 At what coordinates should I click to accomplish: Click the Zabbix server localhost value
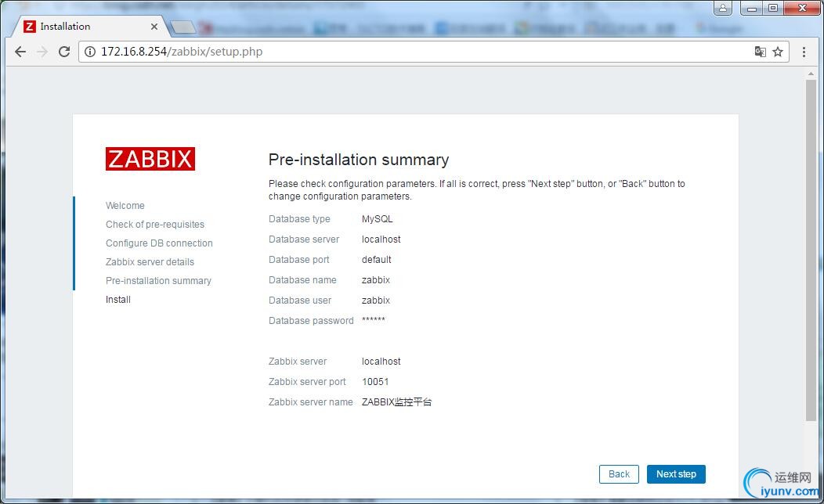click(381, 362)
